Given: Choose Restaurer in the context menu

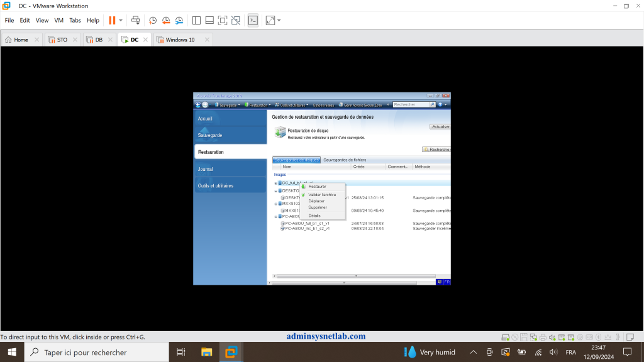Looking at the screenshot, I should 317,186.
